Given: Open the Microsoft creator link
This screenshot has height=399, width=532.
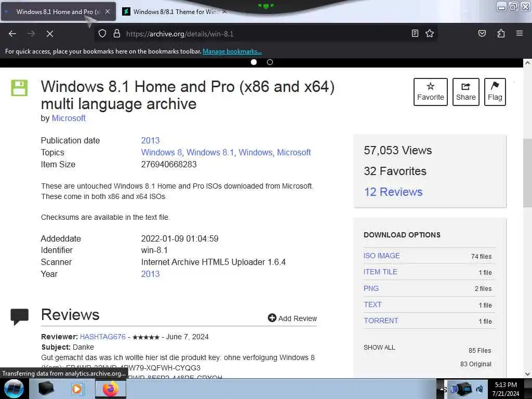Looking at the screenshot, I should point(69,118).
